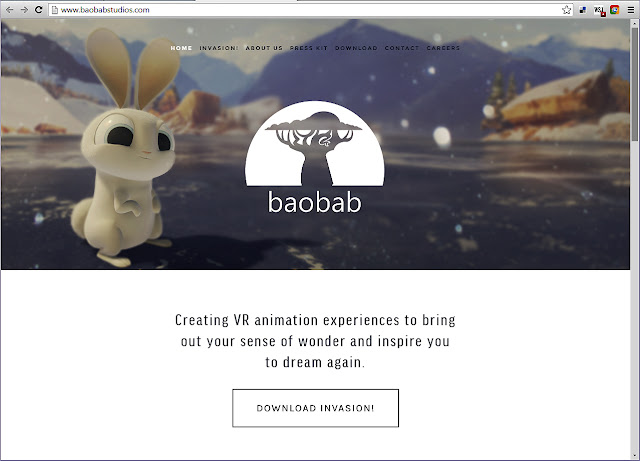
Task: Bookmark this page with the star icon
Action: pyautogui.click(x=566, y=10)
